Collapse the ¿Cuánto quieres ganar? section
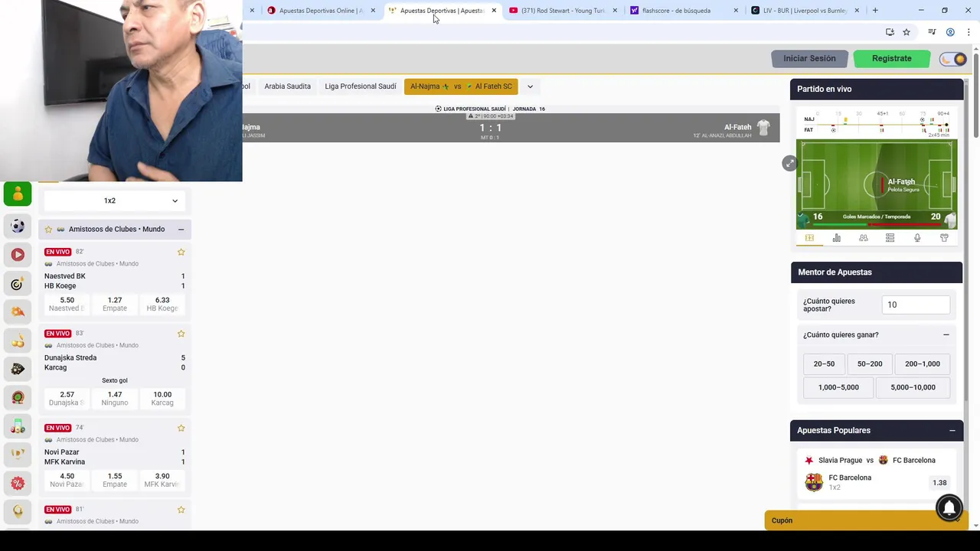This screenshot has width=980, height=551. click(946, 334)
